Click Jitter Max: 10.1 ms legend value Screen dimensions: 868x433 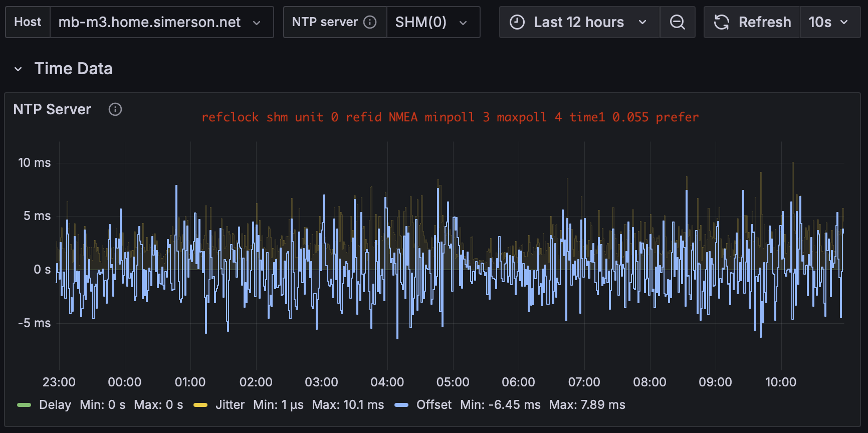(x=348, y=404)
